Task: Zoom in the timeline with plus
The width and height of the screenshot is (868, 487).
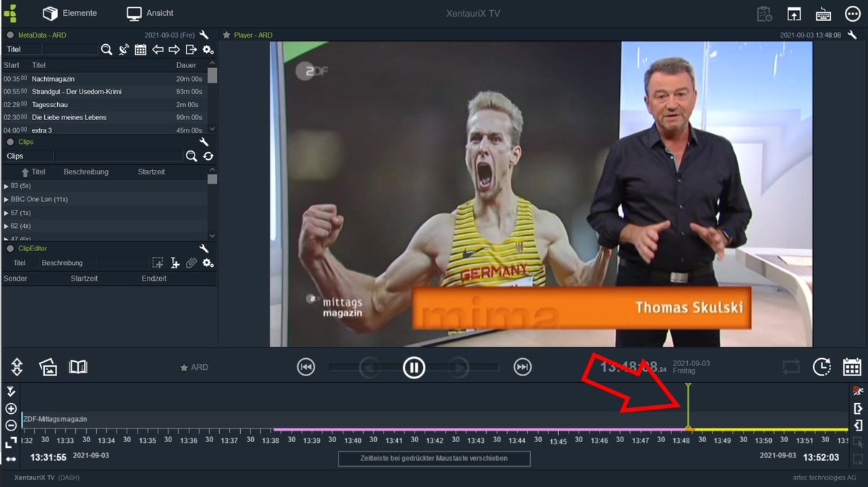Action: tap(11, 409)
